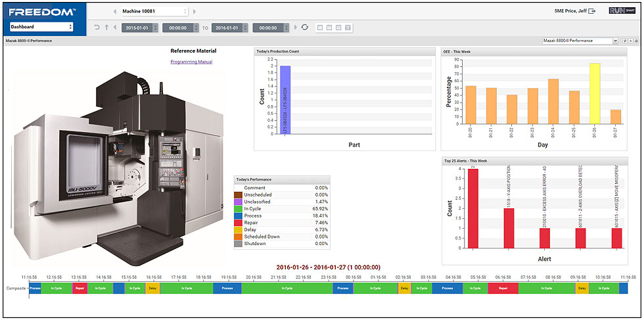The image size is (644, 320).
Task: Click the Unscheduled brown legend swatch
Action: (238, 194)
